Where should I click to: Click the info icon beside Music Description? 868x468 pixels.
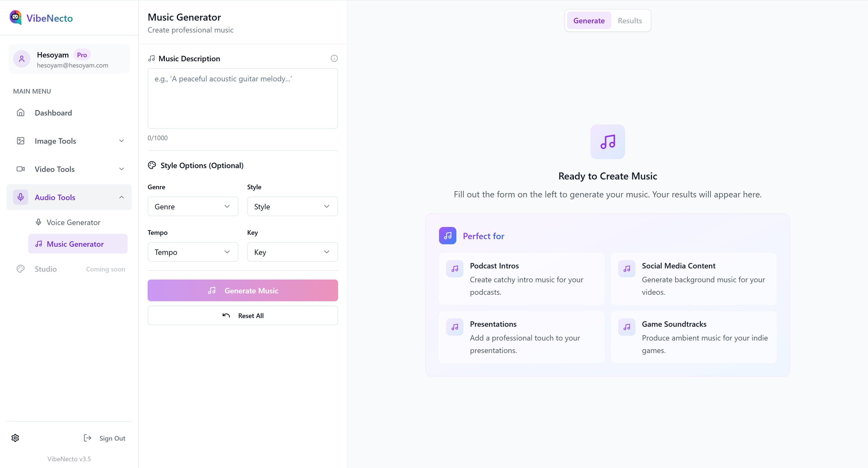tap(334, 58)
